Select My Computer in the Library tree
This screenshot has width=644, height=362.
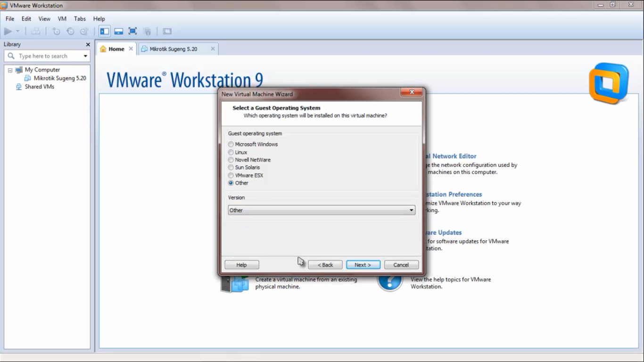[42, 70]
